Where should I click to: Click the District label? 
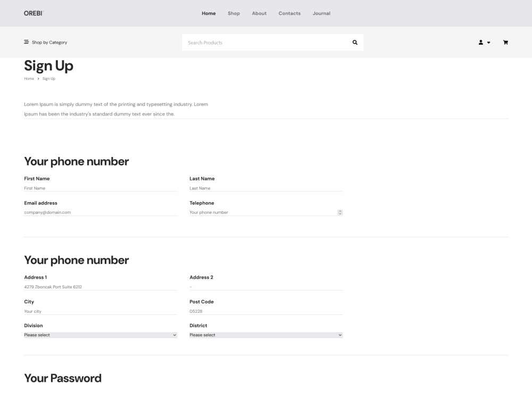tap(198, 326)
